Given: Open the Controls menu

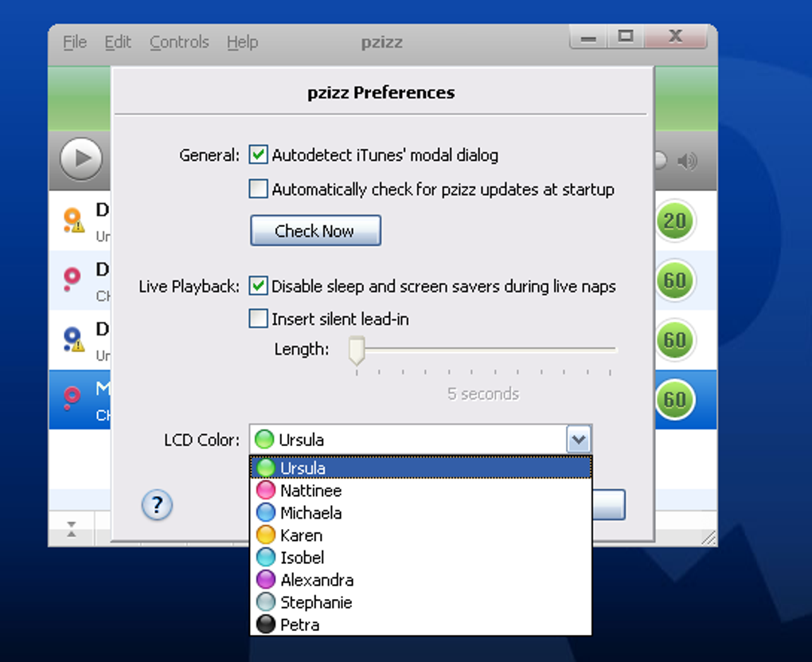Looking at the screenshot, I should [x=179, y=42].
